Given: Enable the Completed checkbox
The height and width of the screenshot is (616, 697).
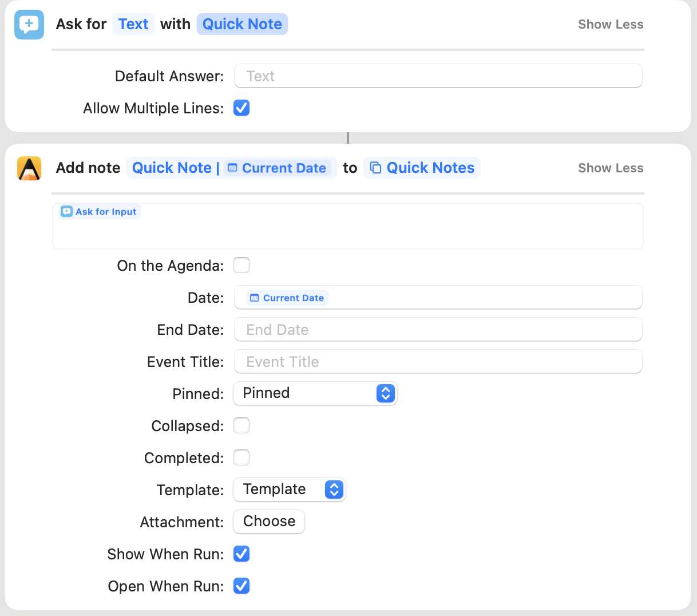Looking at the screenshot, I should pyautogui.click(x=241, y=457).
